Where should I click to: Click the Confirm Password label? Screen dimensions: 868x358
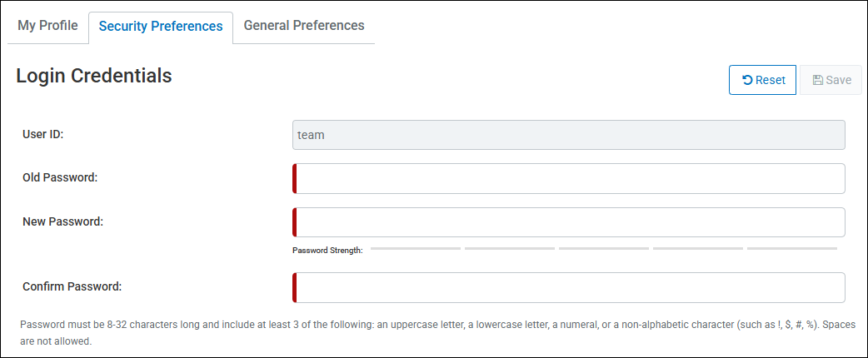(72, 286)
